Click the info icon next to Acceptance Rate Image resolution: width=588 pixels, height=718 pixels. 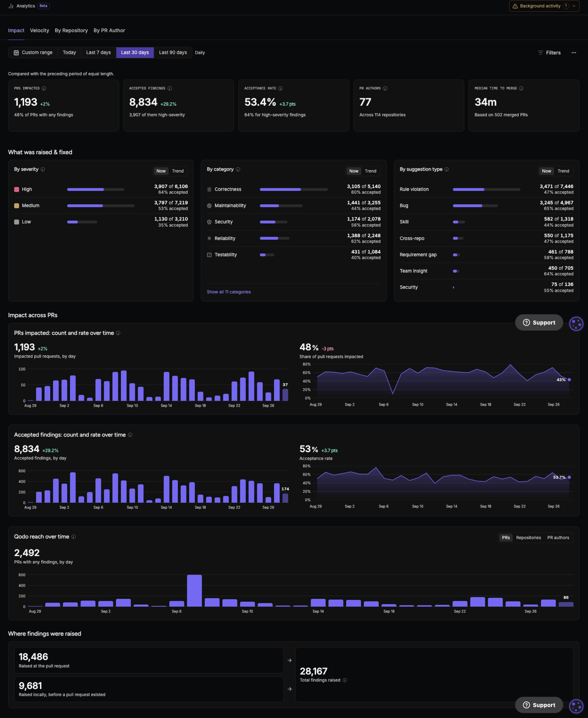pos(280,88)
